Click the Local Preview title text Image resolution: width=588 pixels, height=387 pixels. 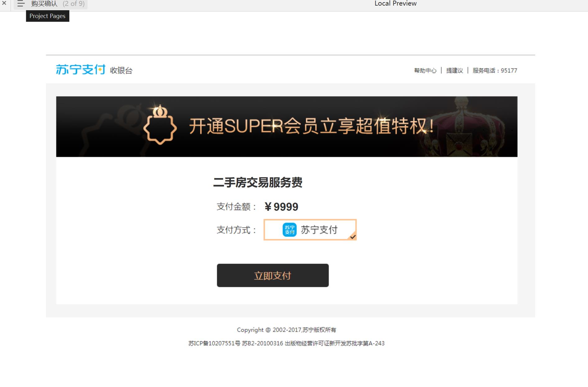(x=395, y=3)
